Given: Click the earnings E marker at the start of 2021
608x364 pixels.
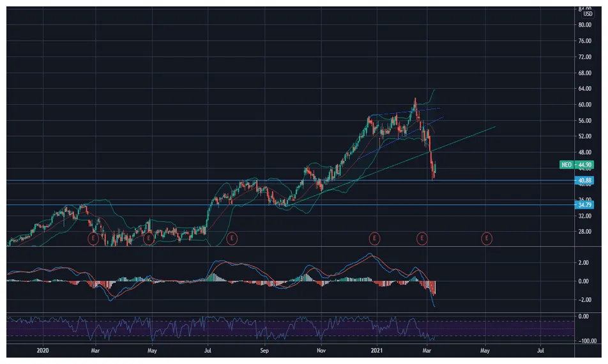Looking at the screenshot, I should pos(374,238).
